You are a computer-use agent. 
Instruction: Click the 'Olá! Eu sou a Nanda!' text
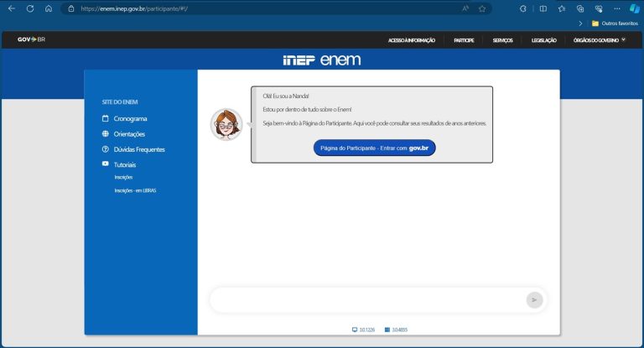pyautogui.click(x=286, y=96)
